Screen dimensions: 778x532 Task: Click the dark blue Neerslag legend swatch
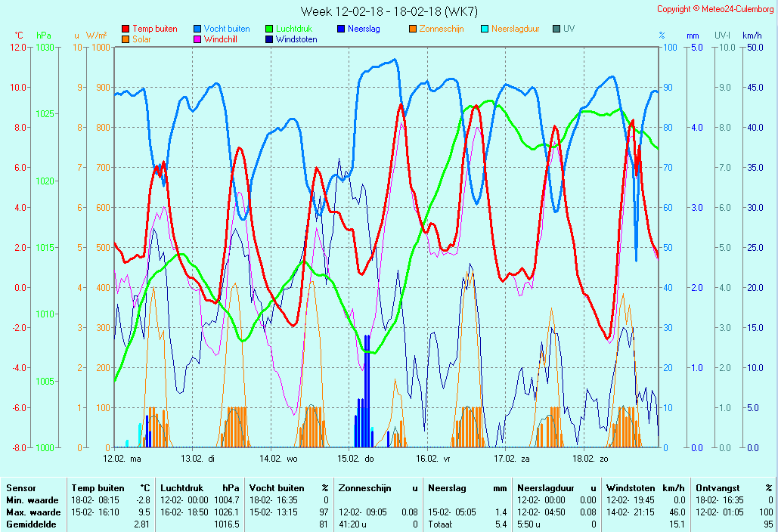[x=341, y=29]
